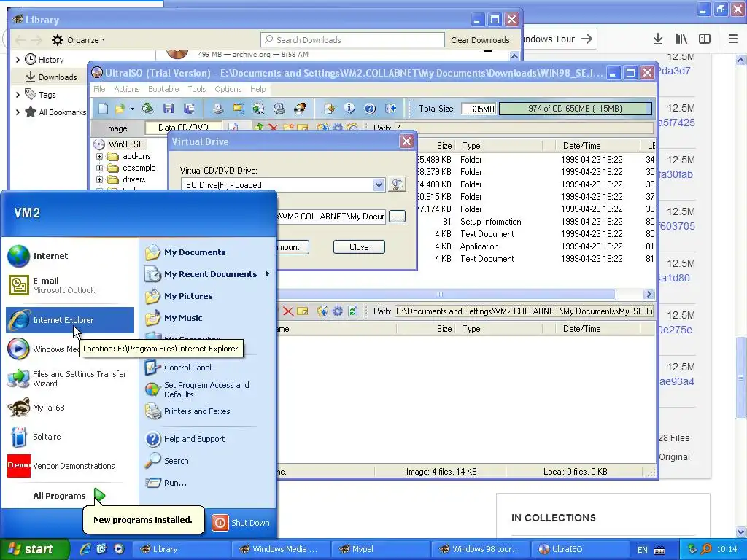Click the Compress ISO icon in UltraISO
Image resolution: width=747 pixels, height=560 pixels.
click(x=239, y=109)
